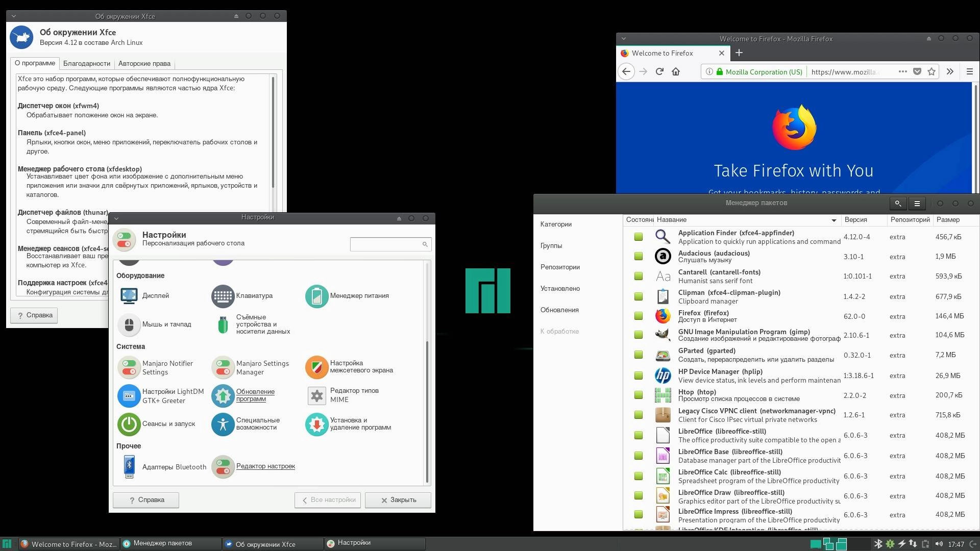Expand Firefox toolbar overflow chevron
Screen dimensions: 980x551
point(950,72)
